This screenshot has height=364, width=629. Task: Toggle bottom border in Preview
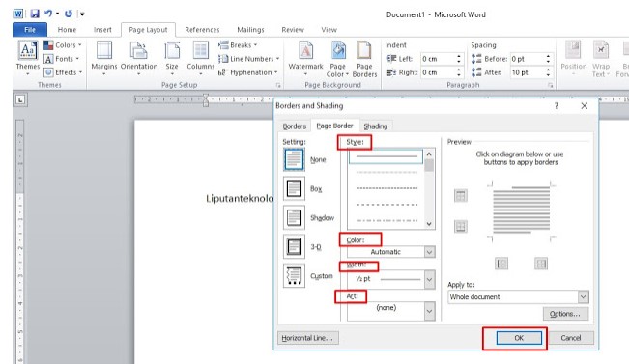461,227
